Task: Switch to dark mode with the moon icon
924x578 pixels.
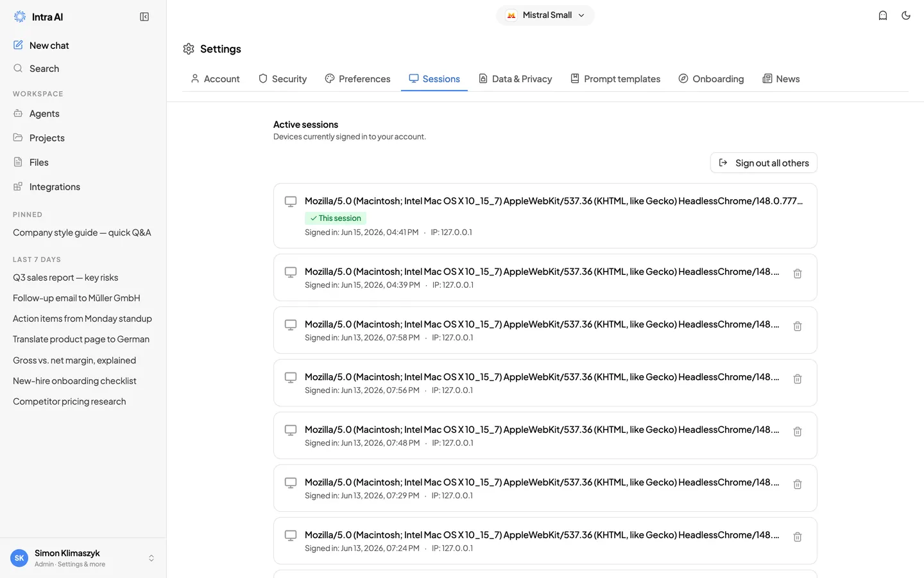Action: click(x=906, y=15)
